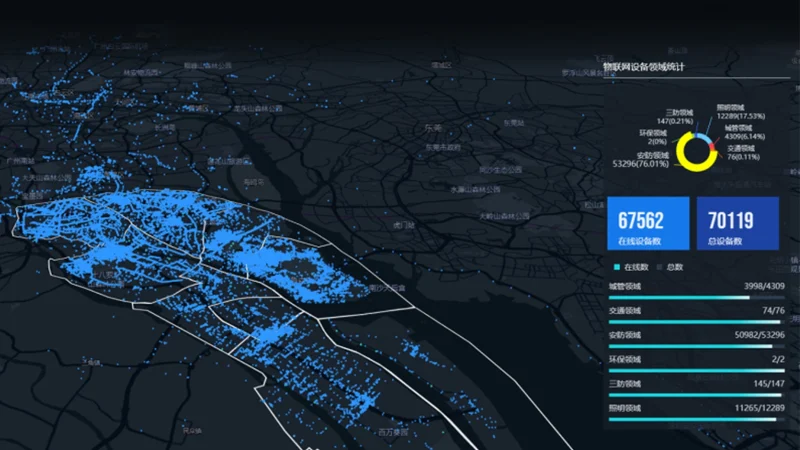Toggle the 总数 legend series
Viewport: 800px width, 450px height.
(x=669, y=267)
